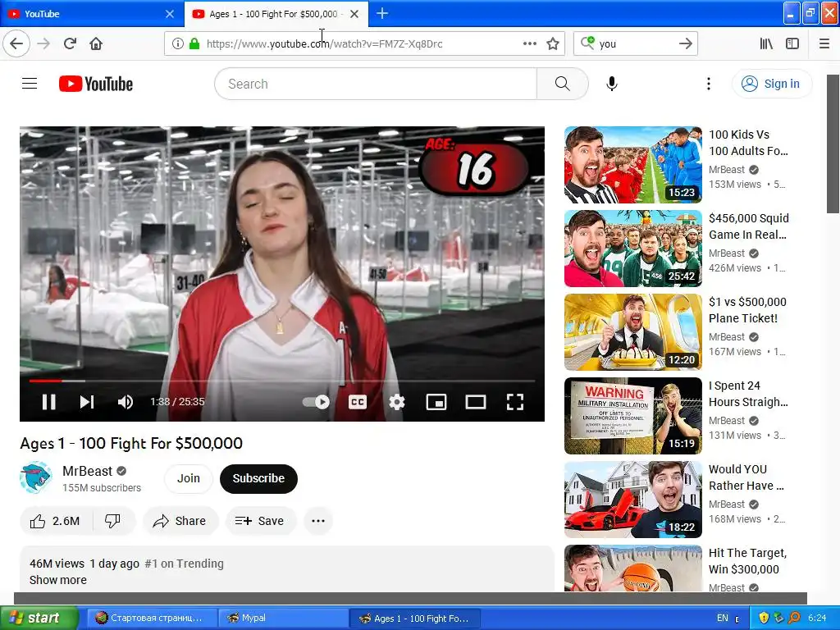Open YouTube guide hamburger menu
Screen dimensions: 840x630
coord(30,84)
